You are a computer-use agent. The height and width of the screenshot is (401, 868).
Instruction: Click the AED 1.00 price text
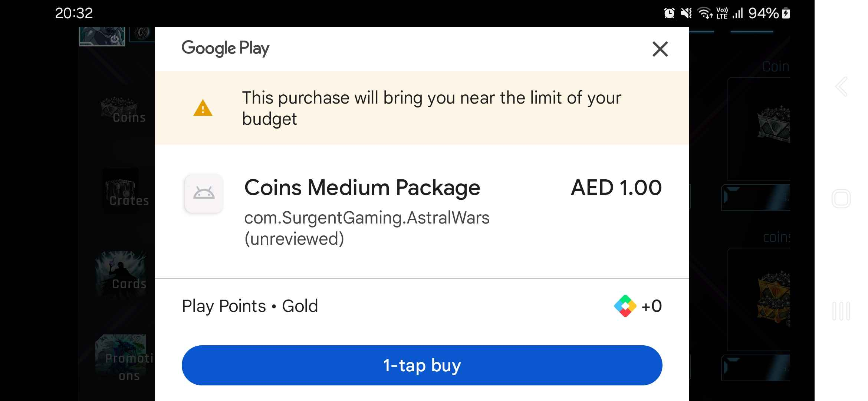point(616,188)
